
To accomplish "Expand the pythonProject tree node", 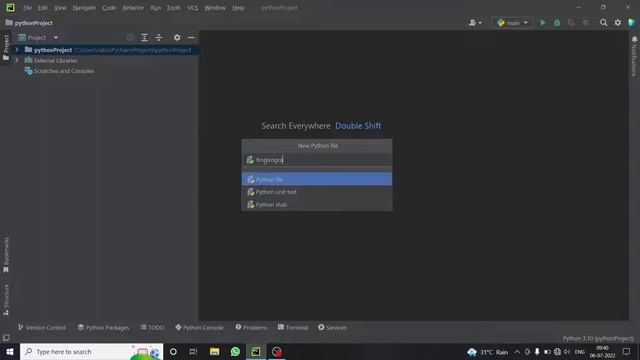I will click(x=17, y=50).
